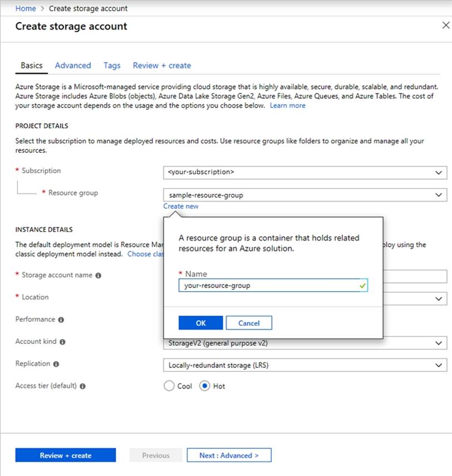The width and height of the screenshot is (452, 476).
Task: Click info icon beside Replication label
Action: pos(56,364)
